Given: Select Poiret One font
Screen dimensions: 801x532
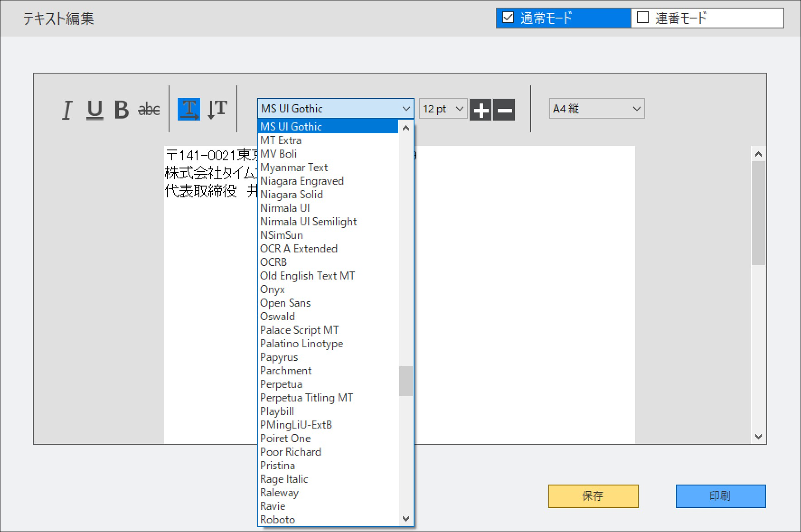Looking at the screenshot, I should click(329, 438).
